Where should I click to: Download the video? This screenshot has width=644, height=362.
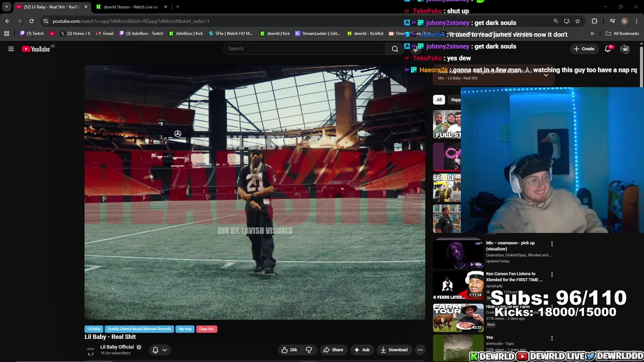click(x=394, y=350)
